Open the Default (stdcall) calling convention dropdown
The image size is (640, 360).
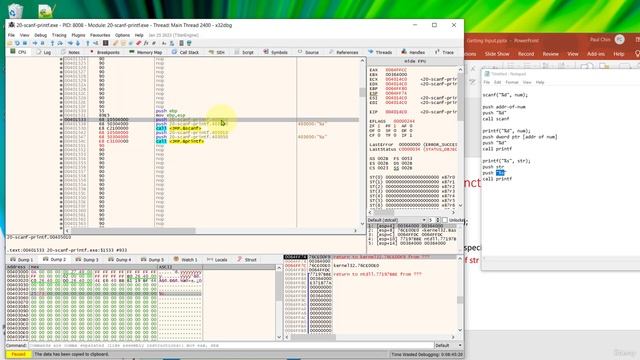click(397, 220)
